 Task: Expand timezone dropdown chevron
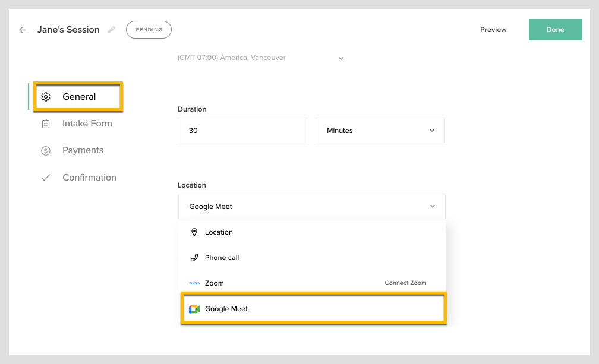(341, 58)
